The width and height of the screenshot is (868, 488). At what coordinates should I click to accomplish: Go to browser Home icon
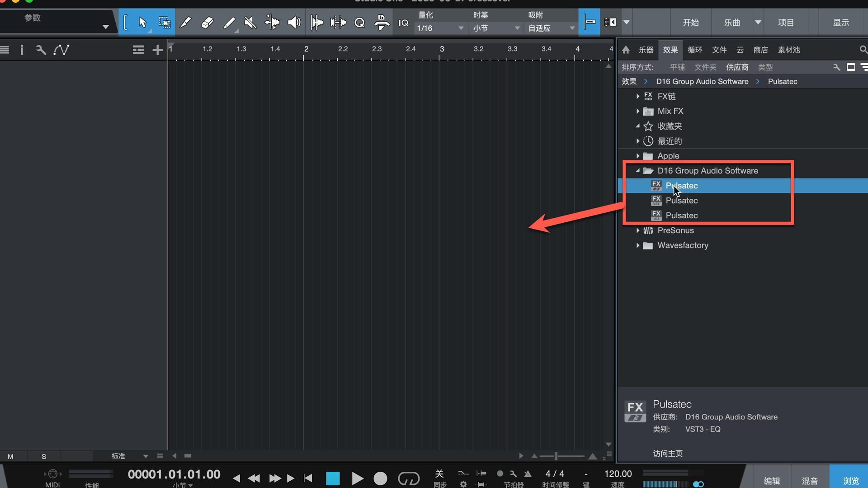[x=626, y=50]
